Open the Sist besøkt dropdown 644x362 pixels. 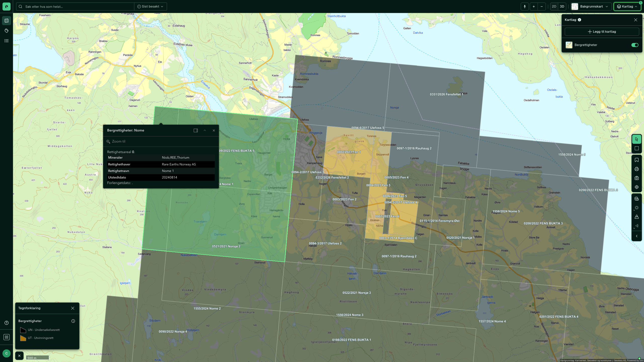pos(150,7)
